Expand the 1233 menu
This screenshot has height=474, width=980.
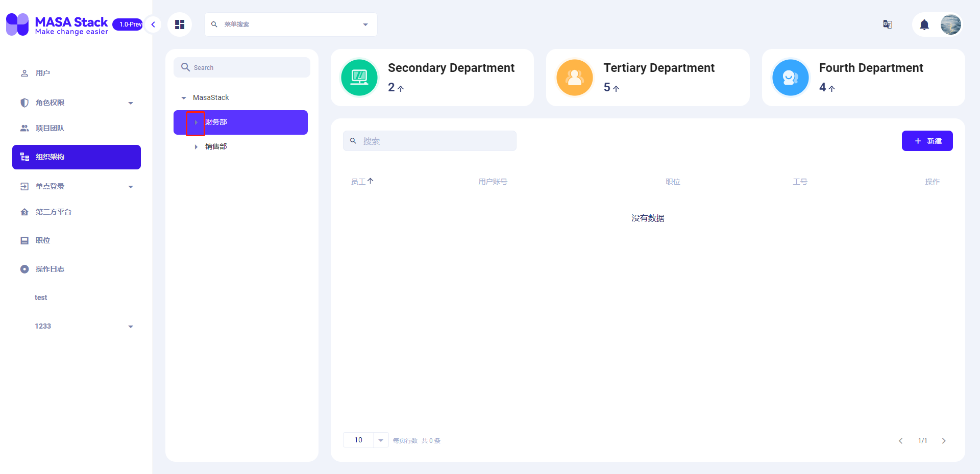77,326
